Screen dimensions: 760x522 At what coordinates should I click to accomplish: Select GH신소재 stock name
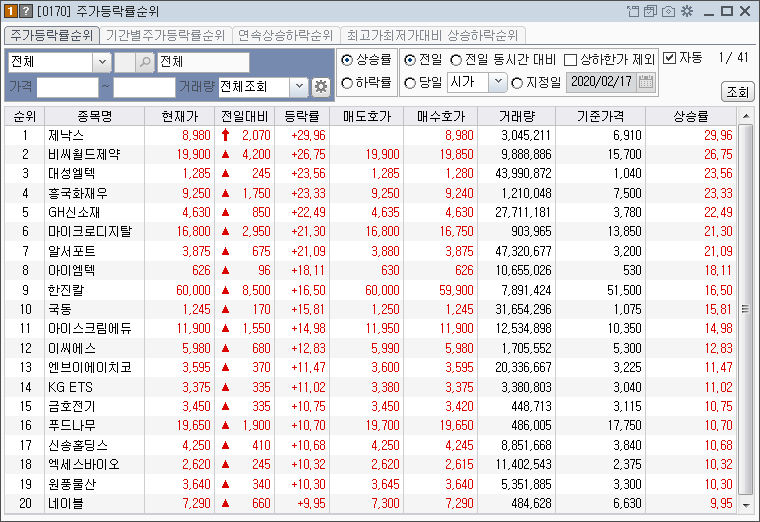coord(74,212)
